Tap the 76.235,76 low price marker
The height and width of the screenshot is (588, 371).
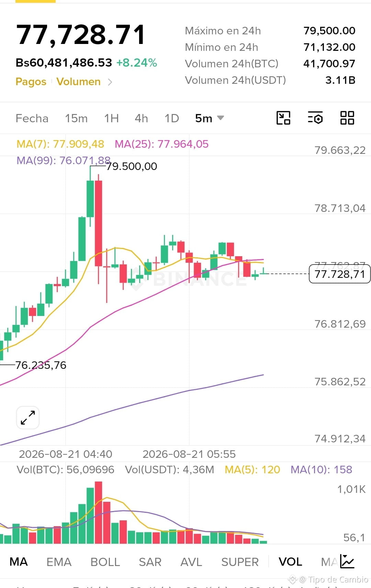pos(41,365)
